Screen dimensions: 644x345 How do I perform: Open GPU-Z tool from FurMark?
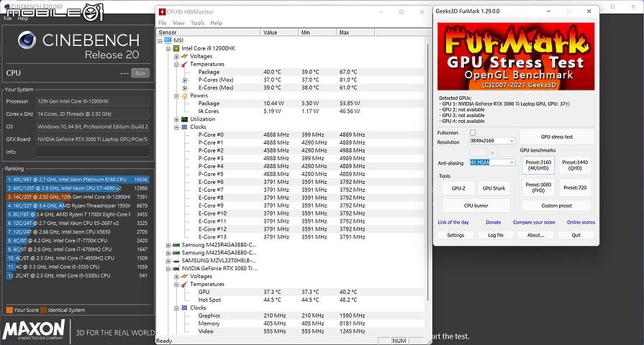click(458, 188)
